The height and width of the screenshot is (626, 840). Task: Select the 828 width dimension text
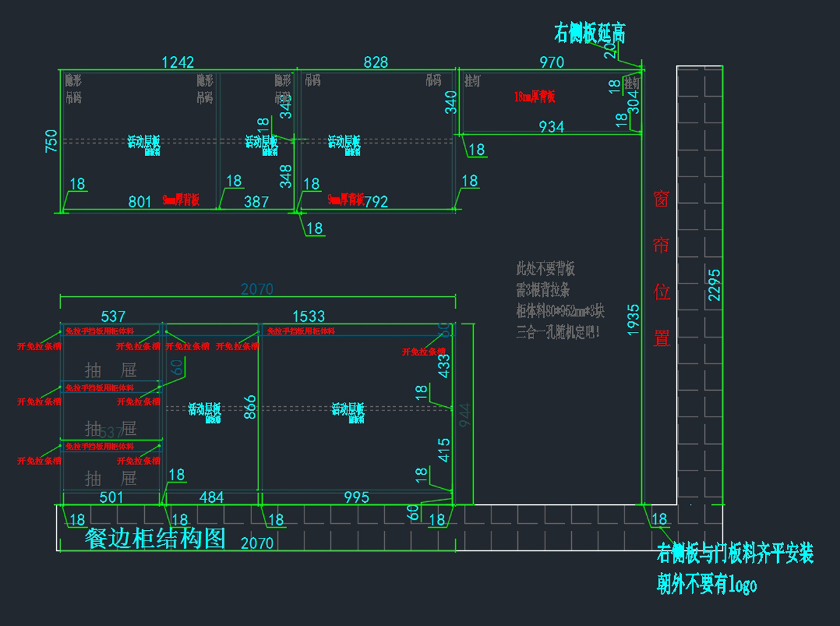click(375, 62)
